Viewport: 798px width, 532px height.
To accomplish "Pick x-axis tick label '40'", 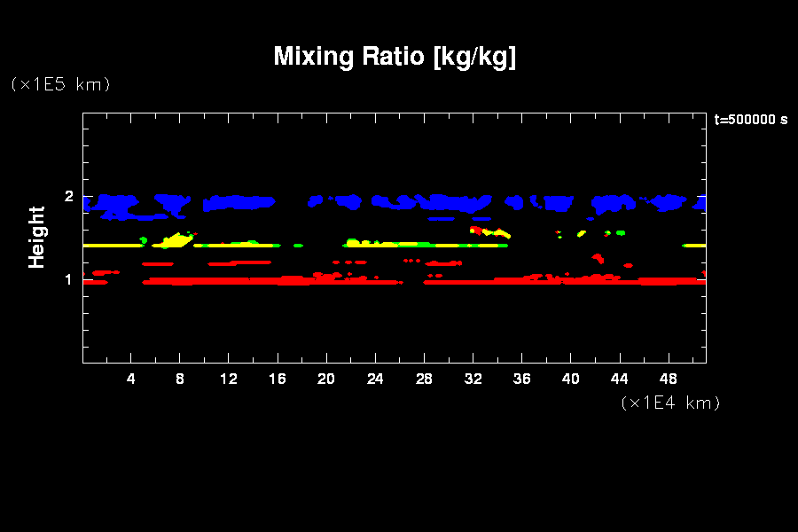I will 570,379.
